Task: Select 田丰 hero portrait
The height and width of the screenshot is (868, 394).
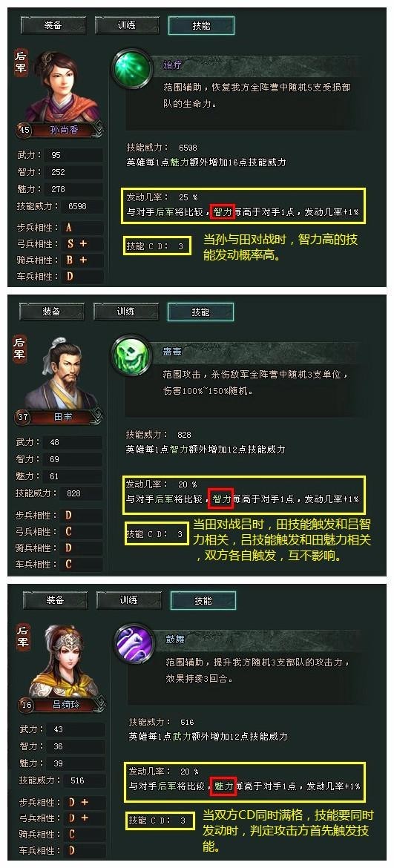Action: pyautogui.click(x=60, y=374)
